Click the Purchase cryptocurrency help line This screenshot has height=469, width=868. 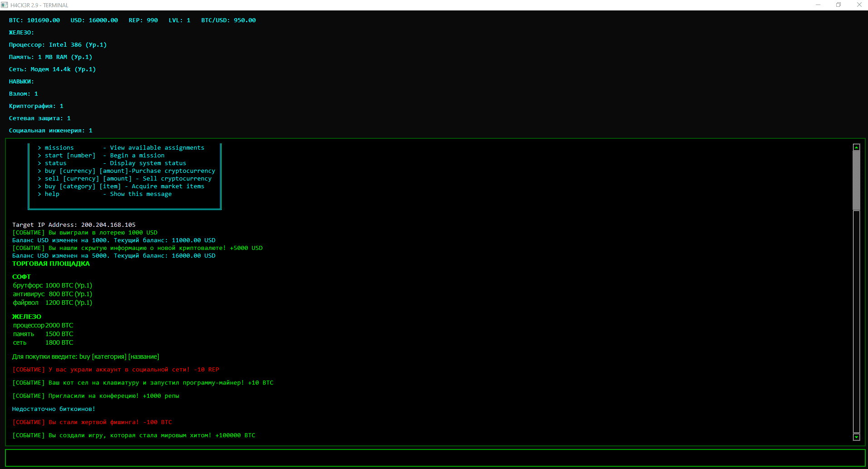tap(127, 171)
